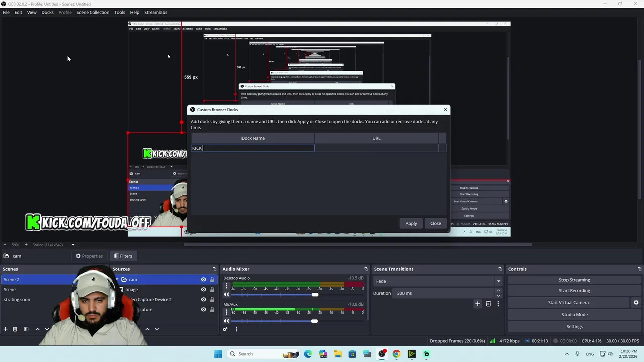Hide the capture source with its eye icon

coord(204,310)
